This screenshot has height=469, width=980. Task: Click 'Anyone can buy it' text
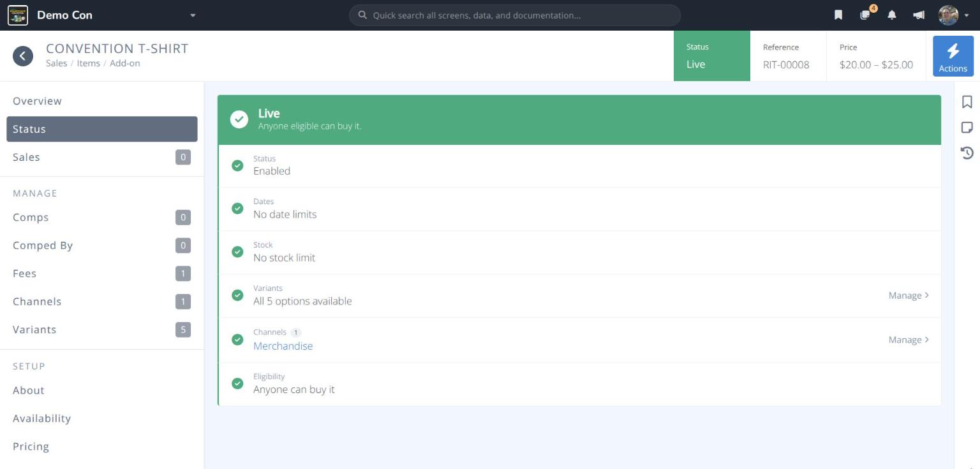(294, 389)
